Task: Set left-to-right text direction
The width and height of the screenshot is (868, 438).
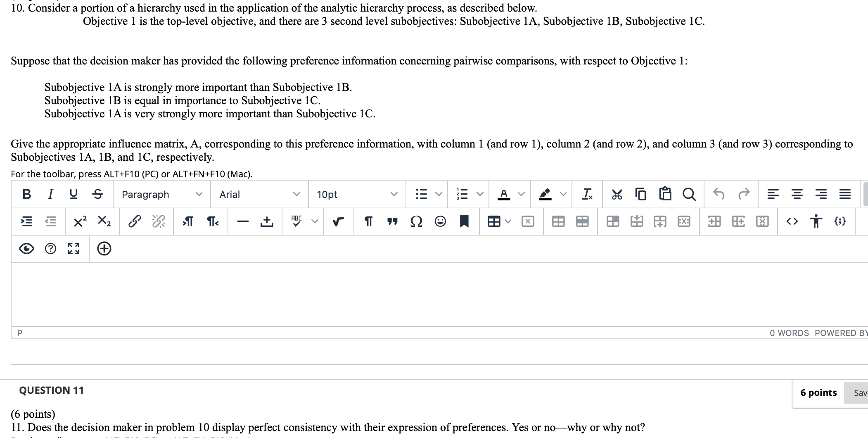Action: 188,222
